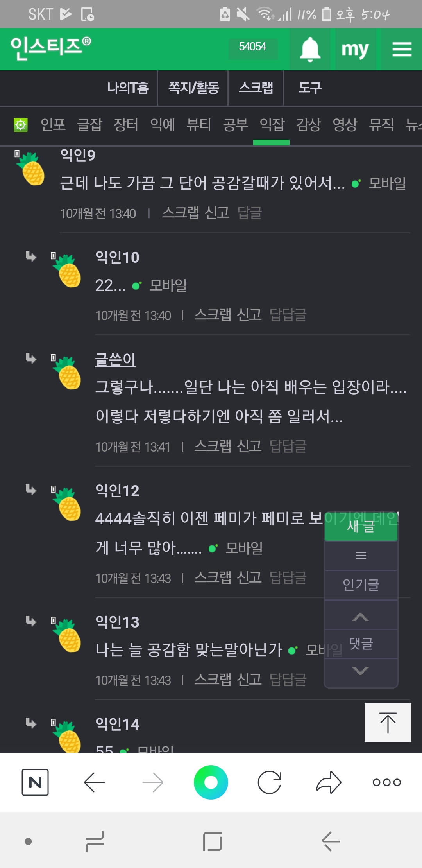This screenshot has width=422, height=868.
Task: Open browser more options dots
Action: (x=386, y=782)
